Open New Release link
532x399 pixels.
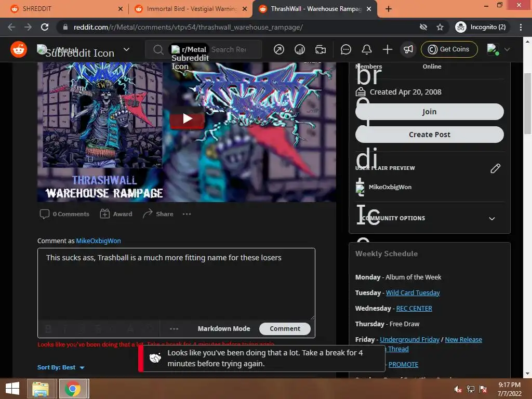tap(463, 340)
